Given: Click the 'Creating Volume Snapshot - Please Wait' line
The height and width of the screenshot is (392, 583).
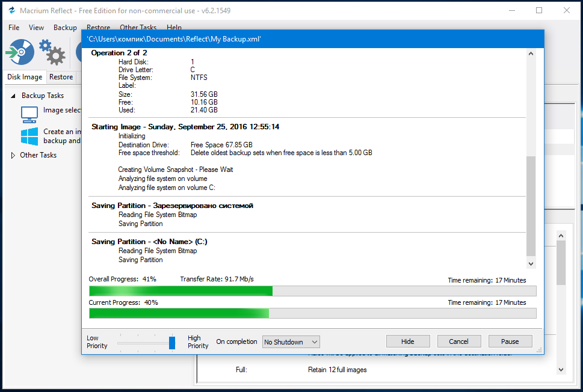Looking at the screenshot, I should pos(176,170).
